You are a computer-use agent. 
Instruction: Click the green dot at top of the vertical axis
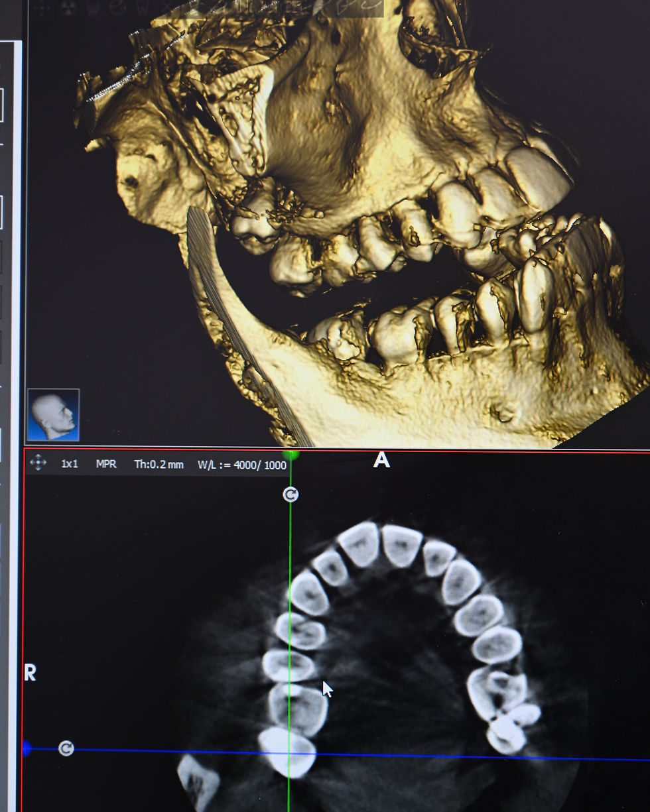click(291, 455)
